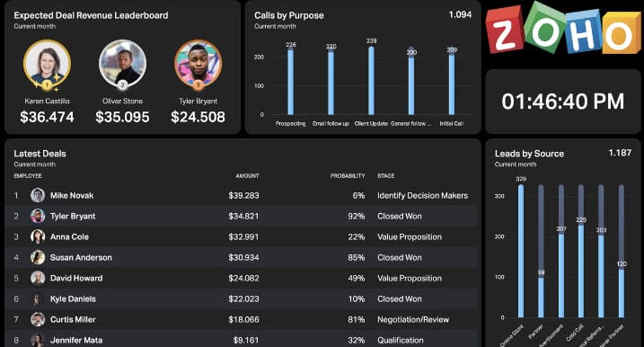
Task: Click the Prospecting bar in Calls by Purpose
Action: tap(291, 82)
